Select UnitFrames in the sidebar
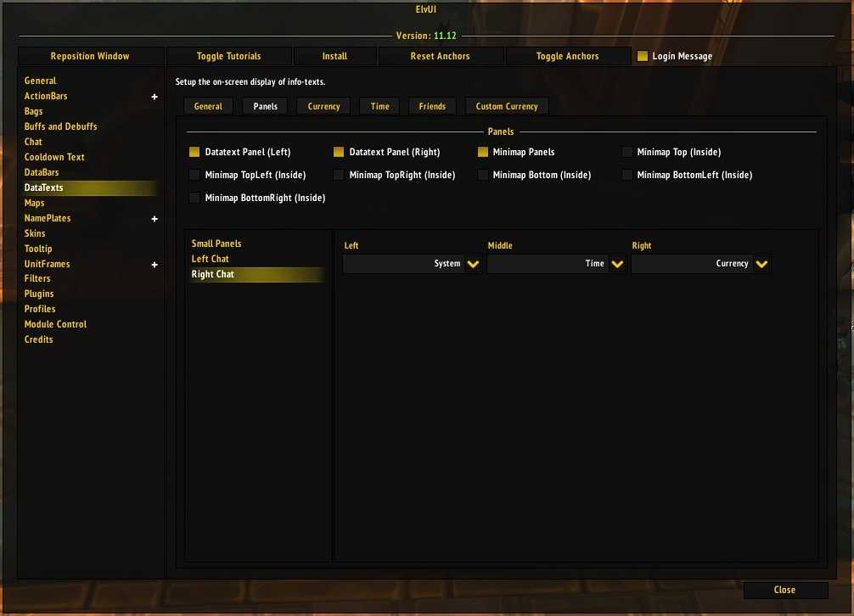854x616 pixels. point(47,264)
